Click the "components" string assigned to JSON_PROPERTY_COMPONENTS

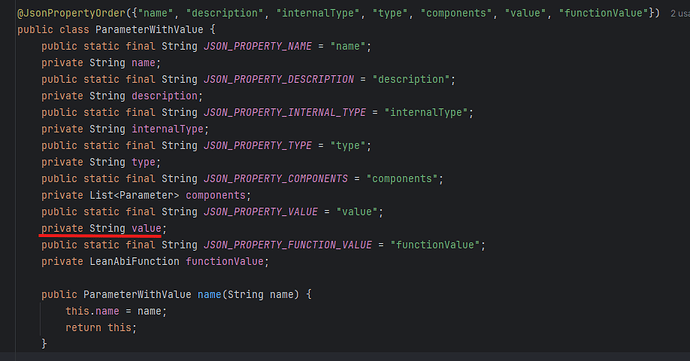[402, 179]
